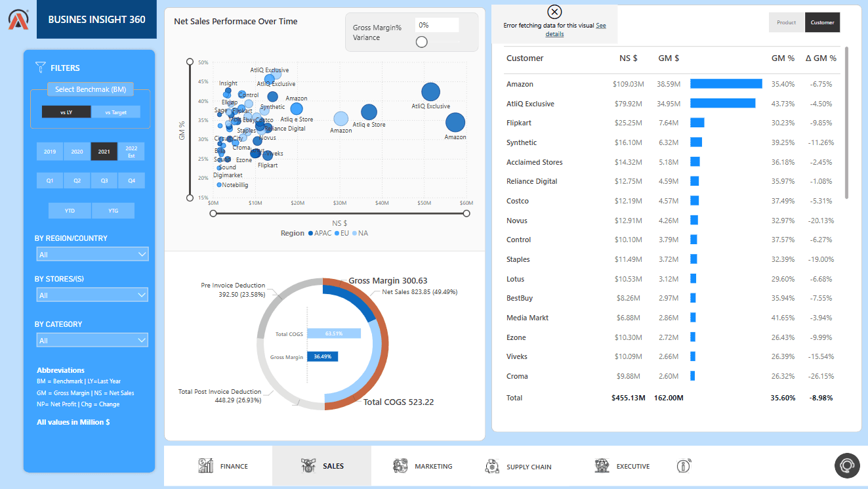The width and height of the screenshot is (868, 489).
Task: Click the NS $ axis right slider handle
Action: 466,213
